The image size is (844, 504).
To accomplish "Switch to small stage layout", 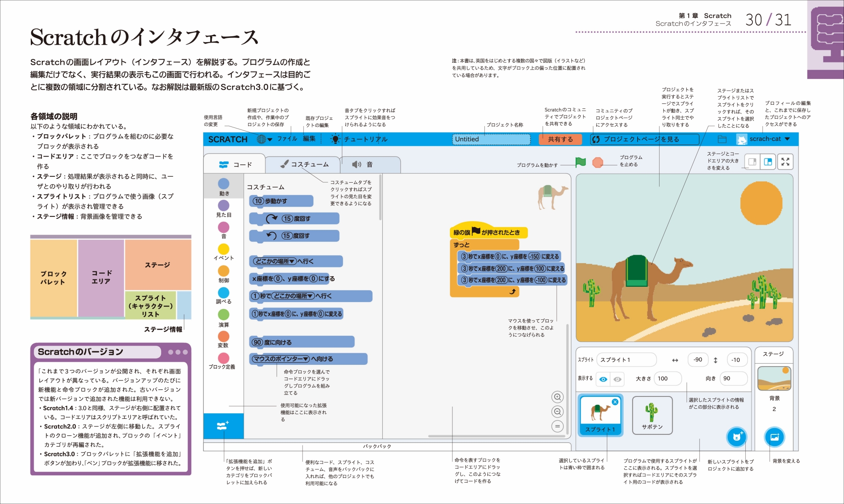I will (x=752, y=162).
